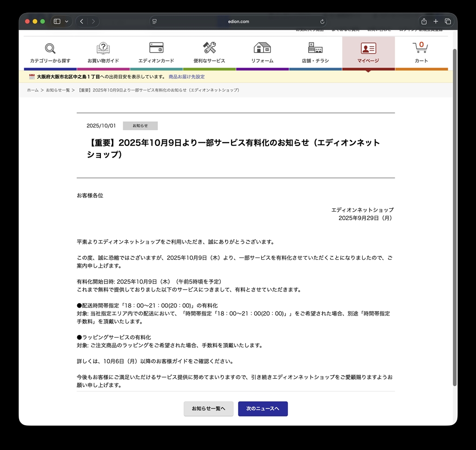476x450 pixels.
Task: Open the Safari share icon
Action: [x=424, y=21]
